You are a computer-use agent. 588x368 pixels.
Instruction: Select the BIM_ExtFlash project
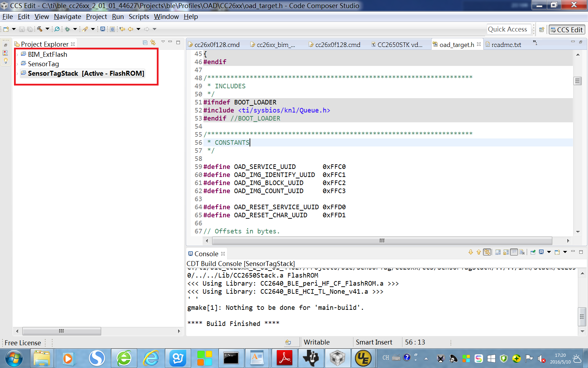tap(48, 54)
